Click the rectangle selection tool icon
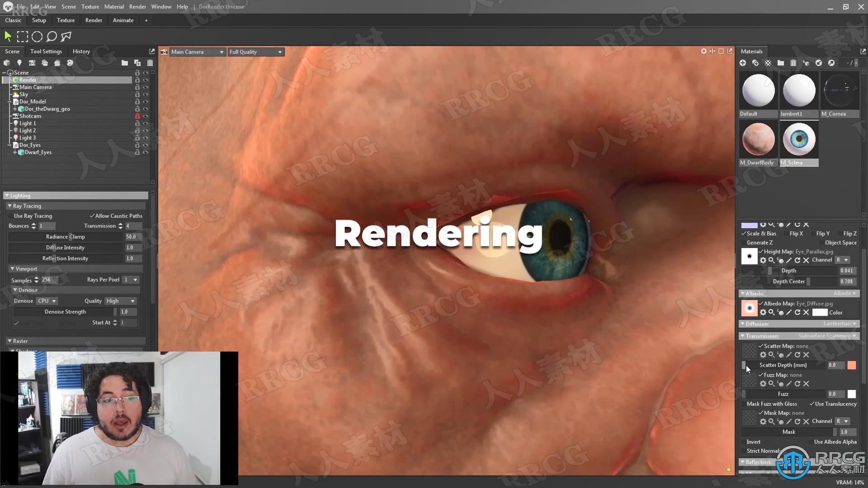Image resolution: width=868 pixels, height=488 pixels. click(22, 37)
